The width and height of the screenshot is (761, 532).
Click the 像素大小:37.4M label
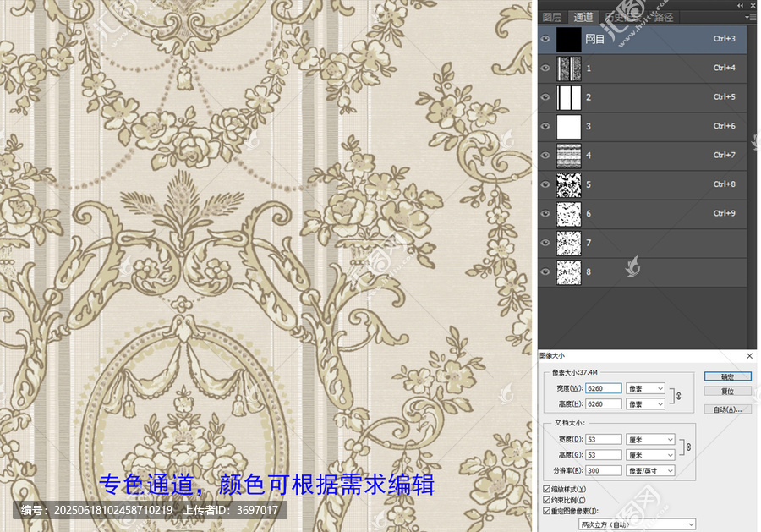575,372
